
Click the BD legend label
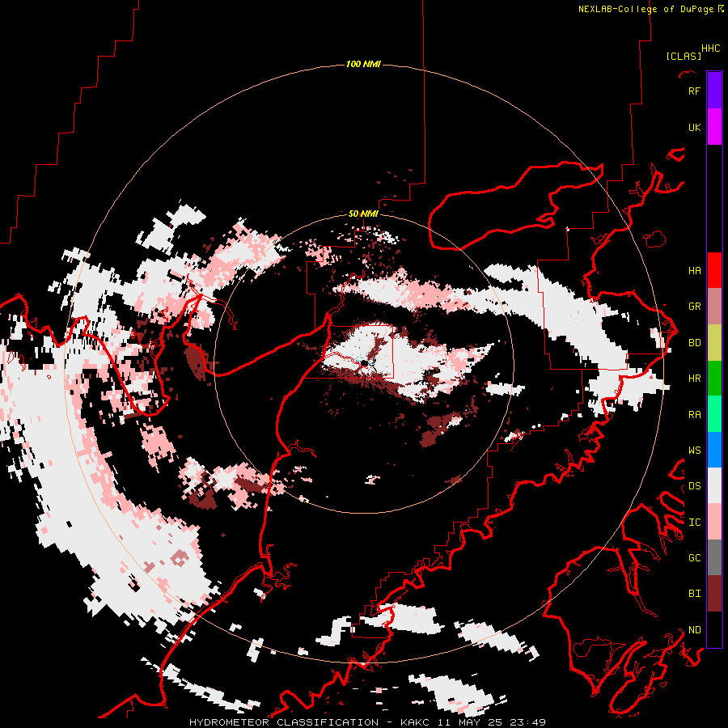[x=694, y=342]
